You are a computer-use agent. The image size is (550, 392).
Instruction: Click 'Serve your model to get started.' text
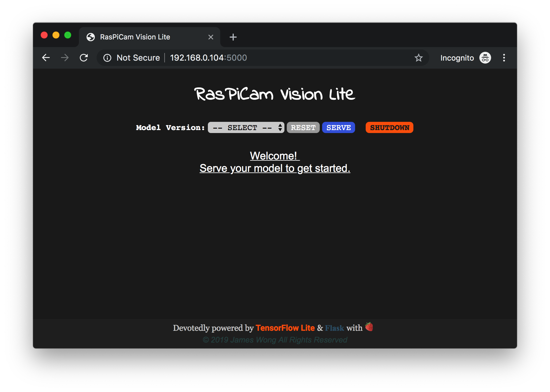pyautogui.click(x=275, y=168)
